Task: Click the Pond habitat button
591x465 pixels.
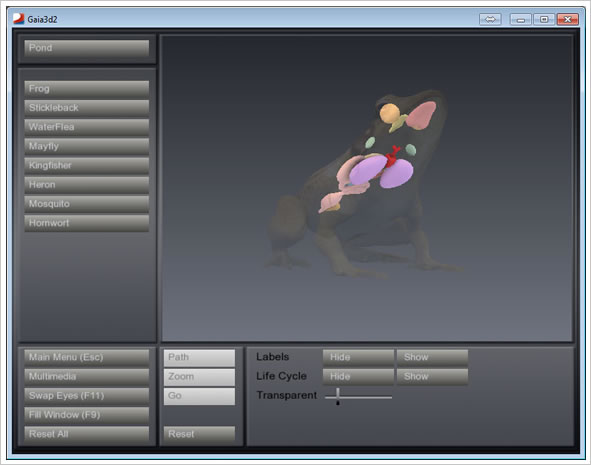Action: click(87, 48)
